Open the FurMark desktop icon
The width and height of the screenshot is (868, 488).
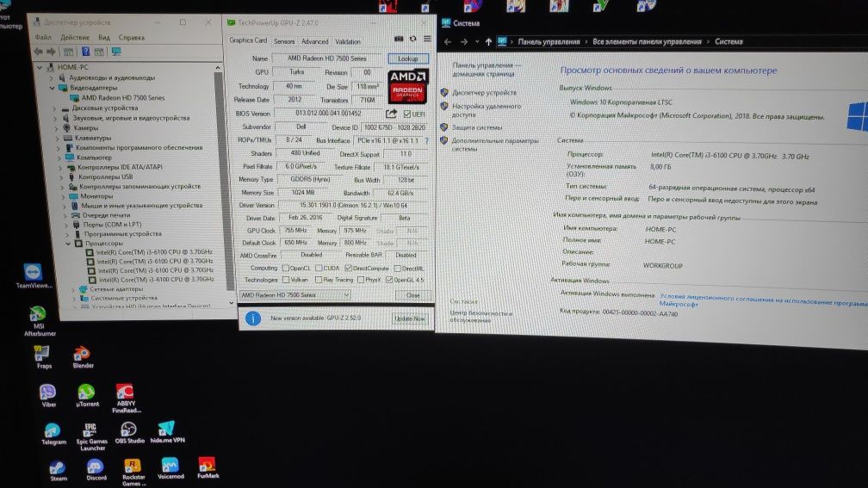click(x=208, y=467)
